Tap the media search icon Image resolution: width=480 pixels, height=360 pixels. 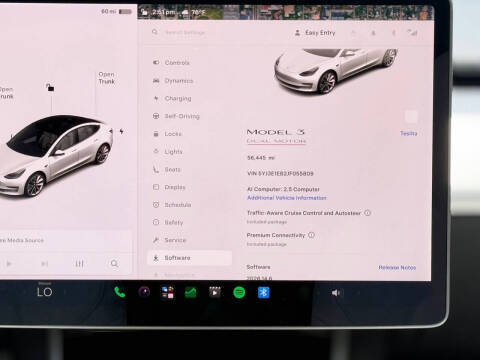click(114, 264)
